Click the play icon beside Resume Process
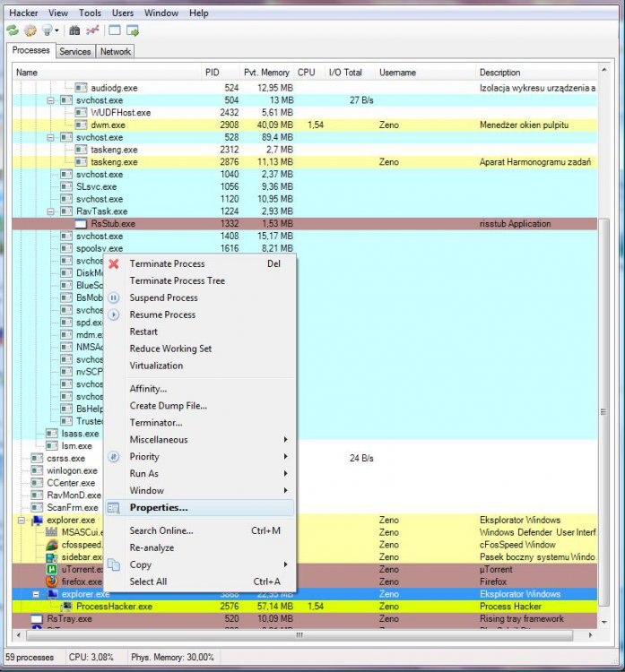The image size is (625, 672). point(114,314)
